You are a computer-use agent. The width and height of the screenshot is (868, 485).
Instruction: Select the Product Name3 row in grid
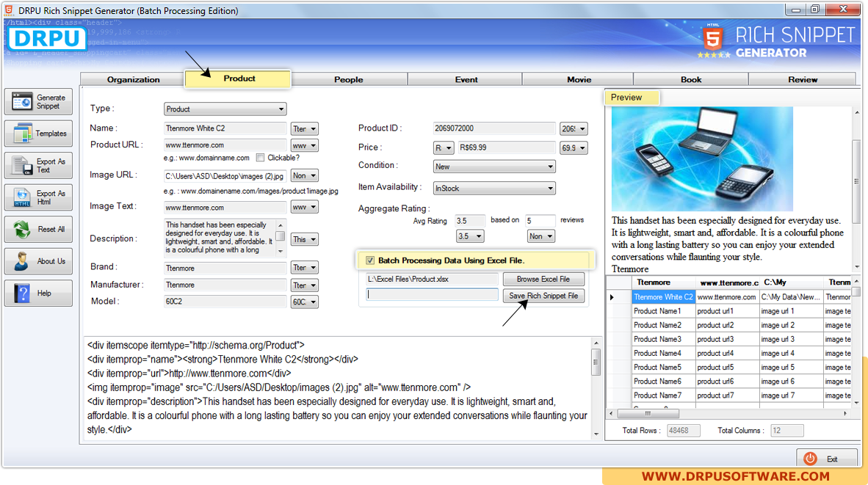click(x=658, y=339)
